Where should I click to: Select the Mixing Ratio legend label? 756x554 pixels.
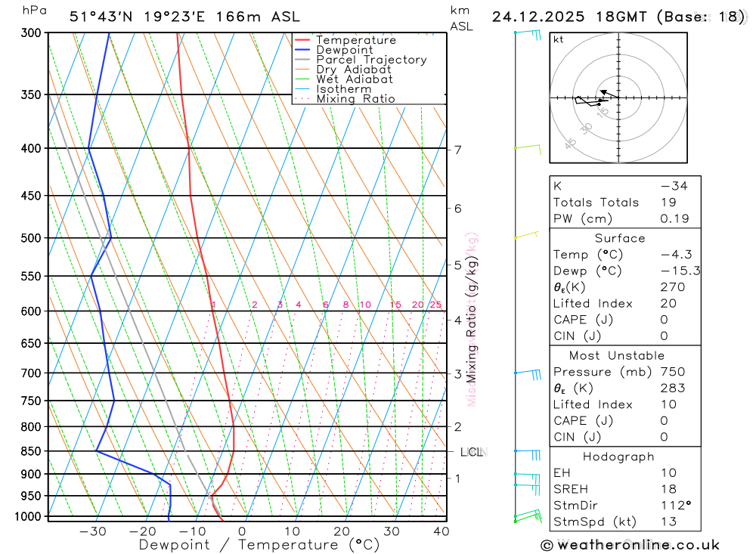pos(356,99)
